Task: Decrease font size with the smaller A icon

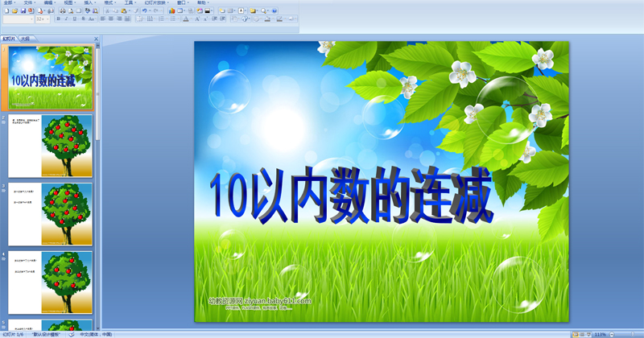Action: [205, 19]
